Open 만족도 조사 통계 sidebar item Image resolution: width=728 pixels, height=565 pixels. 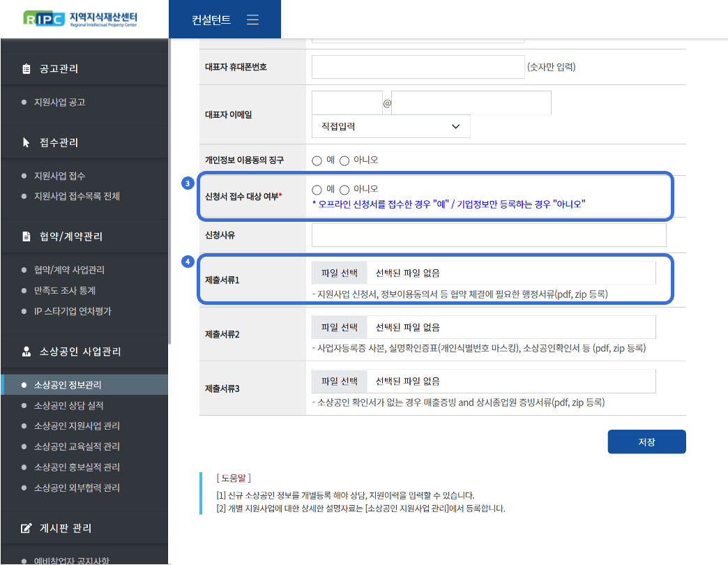pyautogui.click(x=64, y=290)
